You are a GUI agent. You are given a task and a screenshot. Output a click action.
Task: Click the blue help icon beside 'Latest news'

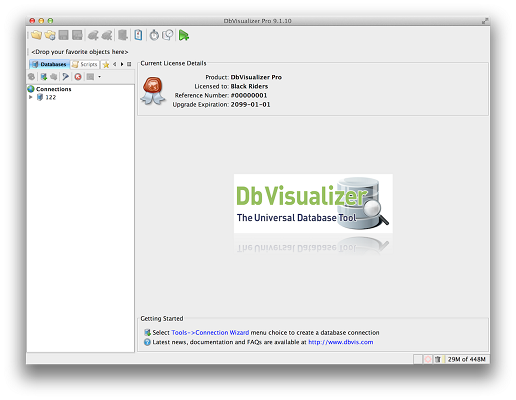(147, 342)
